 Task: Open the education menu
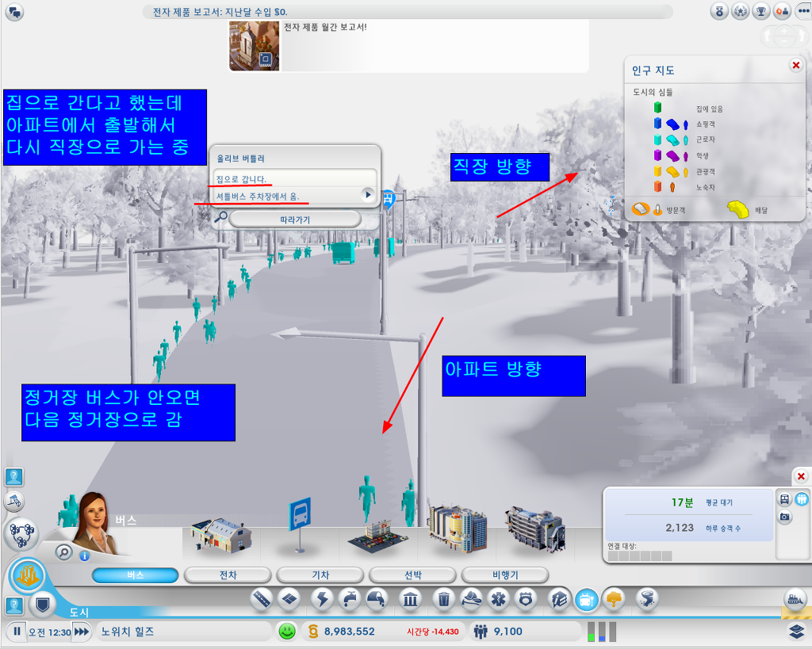[x=559, y=599]
